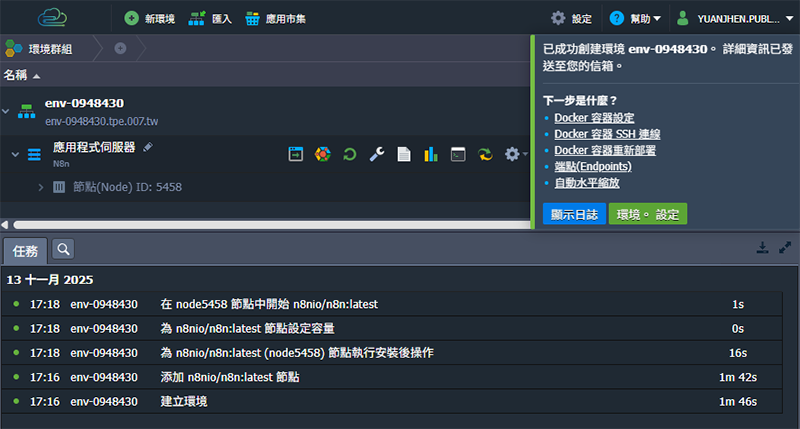
Task: Open the log file icon
Action: pos(404,154)
